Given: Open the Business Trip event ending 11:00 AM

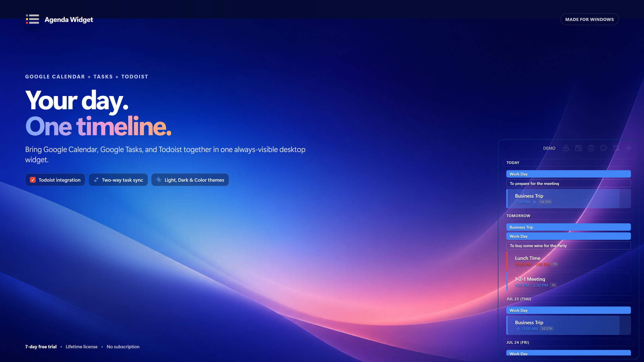Looking at the screenshot, I should (569, 325).
